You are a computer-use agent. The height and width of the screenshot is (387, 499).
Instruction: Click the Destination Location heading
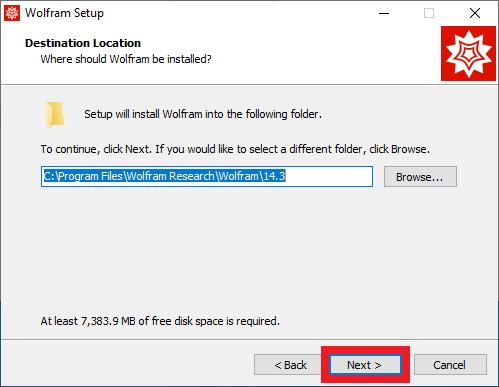[83, 43]
